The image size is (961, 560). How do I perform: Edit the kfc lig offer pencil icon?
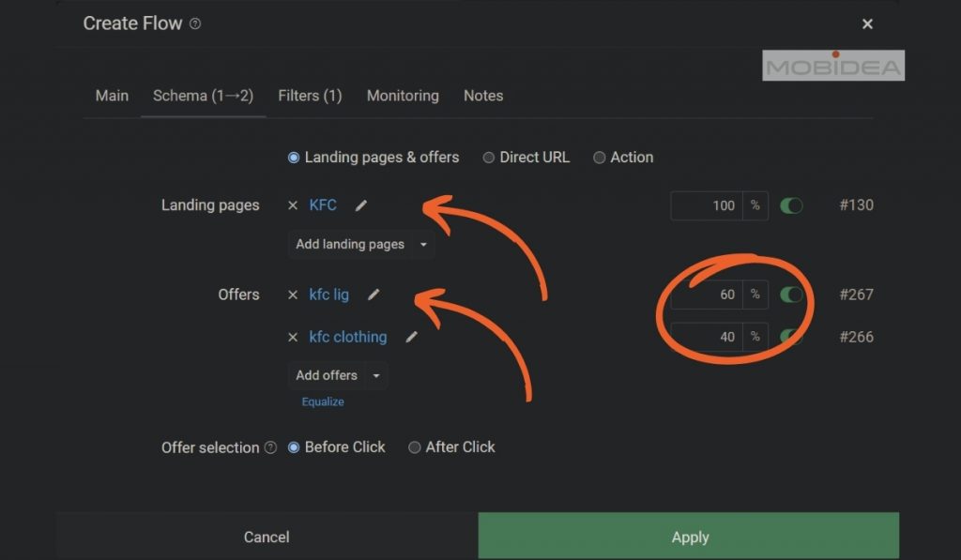point(374,295)
